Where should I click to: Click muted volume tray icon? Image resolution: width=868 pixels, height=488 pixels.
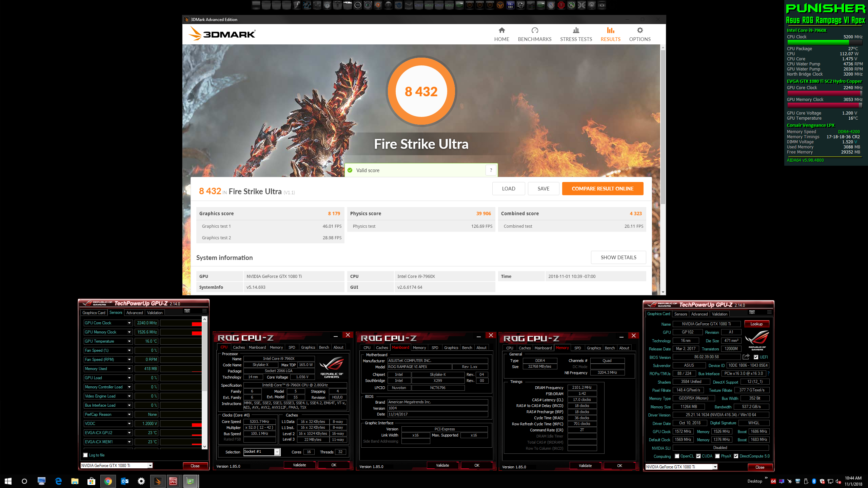(x=839, y=481)
